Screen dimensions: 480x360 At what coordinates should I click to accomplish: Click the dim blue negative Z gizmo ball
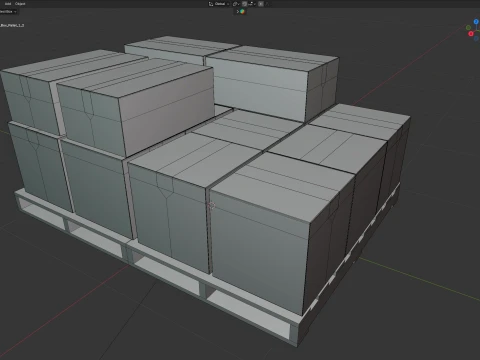(476, 38)
